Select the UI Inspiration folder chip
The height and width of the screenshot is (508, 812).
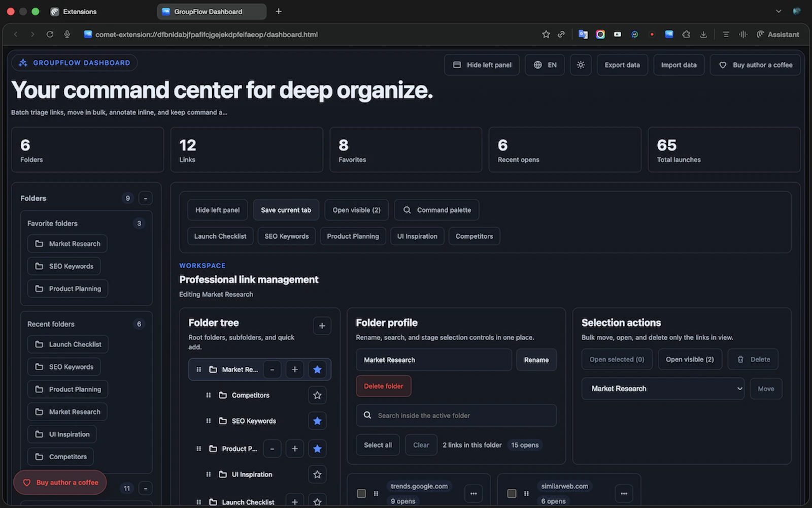pyautogui.click(x=417, y=236)
